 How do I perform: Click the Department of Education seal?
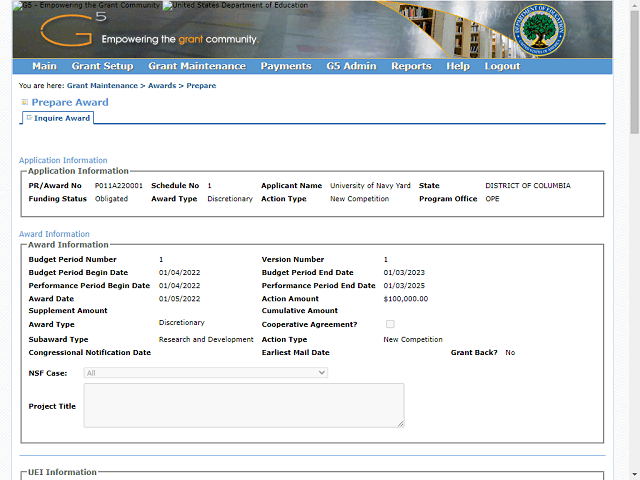click(x=539, y=32)
